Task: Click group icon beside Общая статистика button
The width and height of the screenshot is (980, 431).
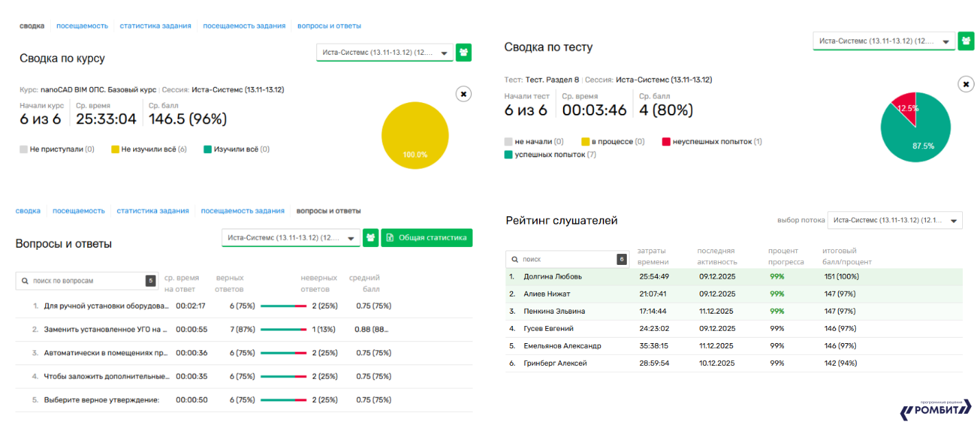Action: pyautogui.click(x=370, y=237)
